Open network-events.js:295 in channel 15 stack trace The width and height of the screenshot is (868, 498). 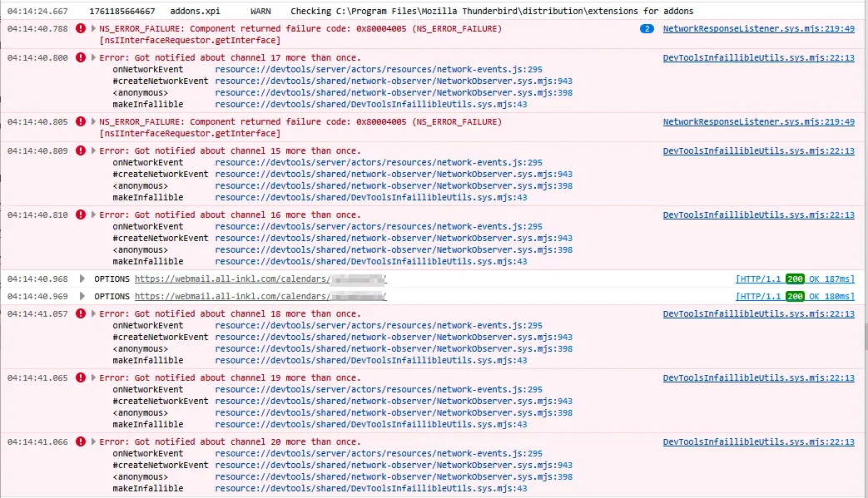click(379, 162)
